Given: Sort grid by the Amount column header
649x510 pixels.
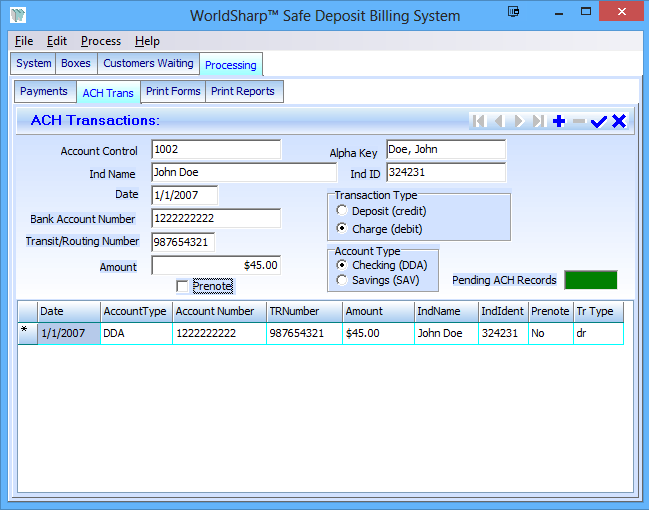Looking at the screenshot, I should (364, 311).
